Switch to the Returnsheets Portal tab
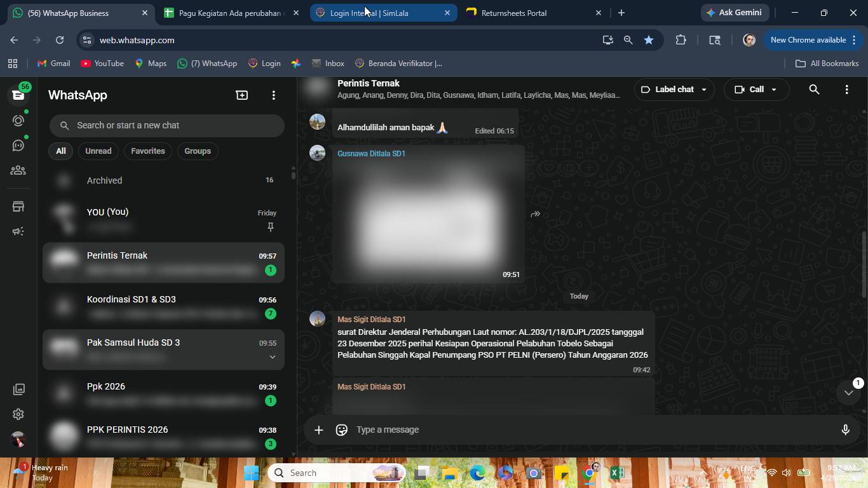The width and height of the screenshot is (868, 488). tap(534, 13)
